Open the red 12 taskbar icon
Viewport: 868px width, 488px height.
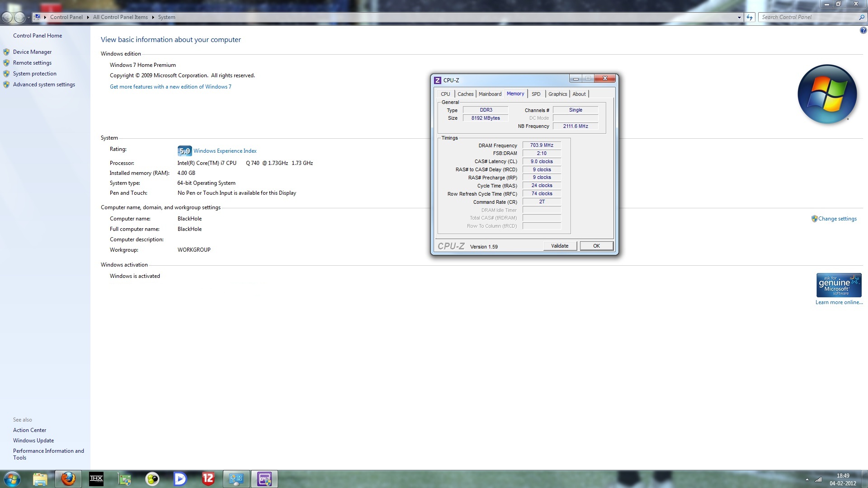coord(208,479)
